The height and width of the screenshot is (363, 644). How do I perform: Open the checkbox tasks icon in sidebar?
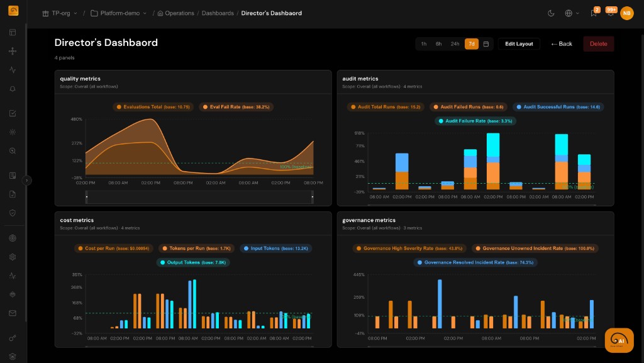point(13,113)
